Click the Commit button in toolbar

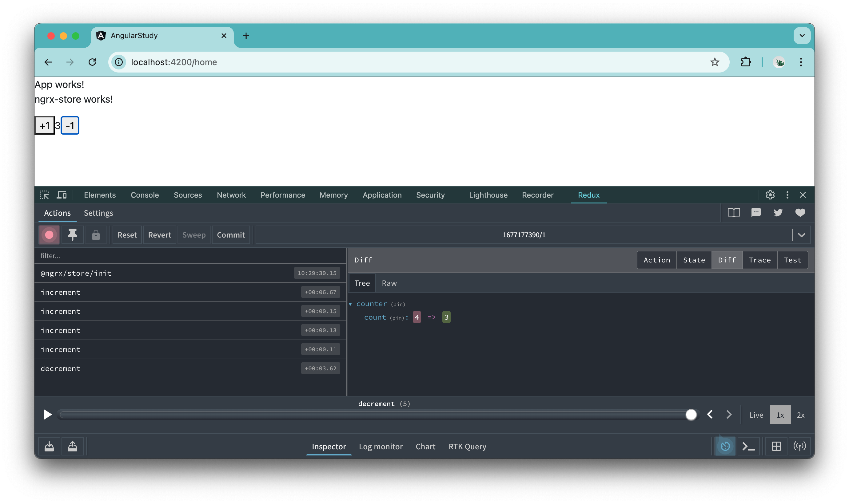pos(231,234)
